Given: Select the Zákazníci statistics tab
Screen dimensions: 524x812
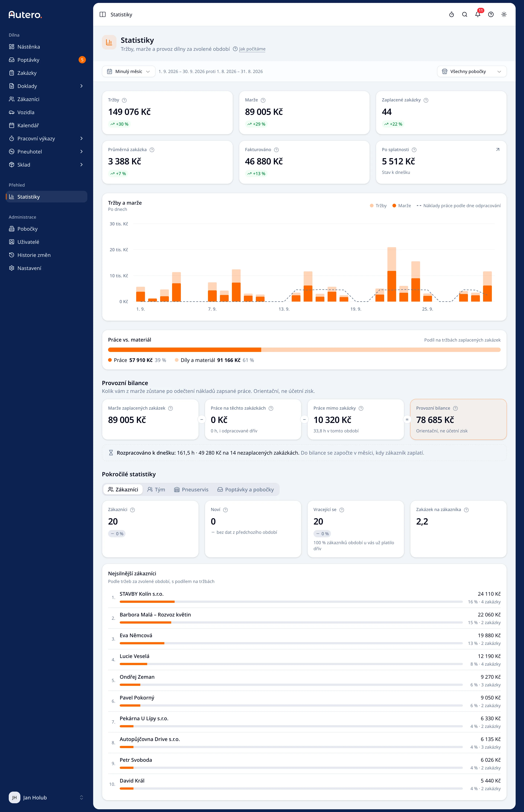Looking at the screenshot, I should click(123, 490).
